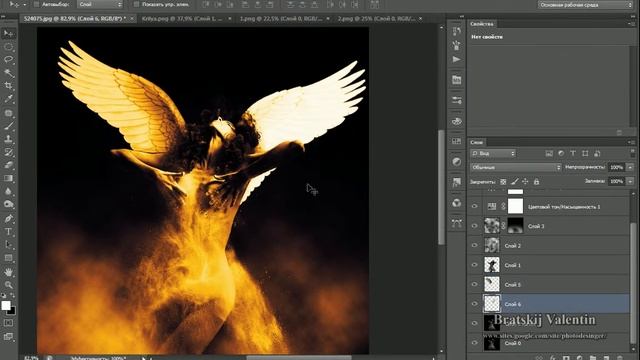Select the Слой 2 layer thumbnail
The image size is (640, 360).
pos(492,245)
